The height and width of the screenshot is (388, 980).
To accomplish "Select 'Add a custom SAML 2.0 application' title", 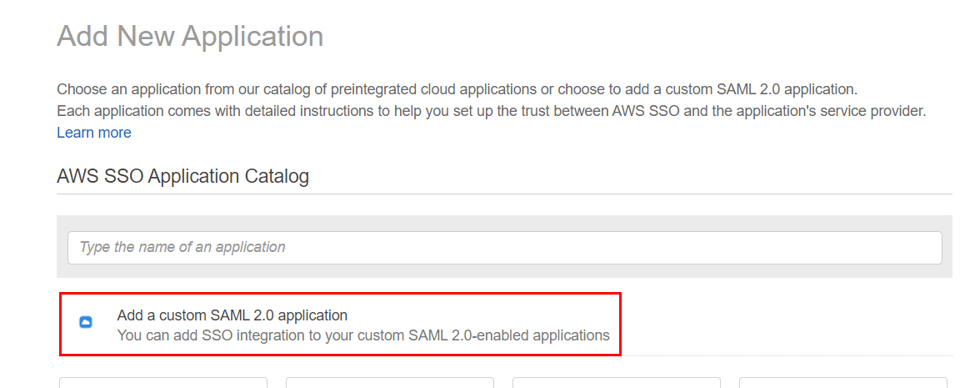I will (x=232, y=315).
